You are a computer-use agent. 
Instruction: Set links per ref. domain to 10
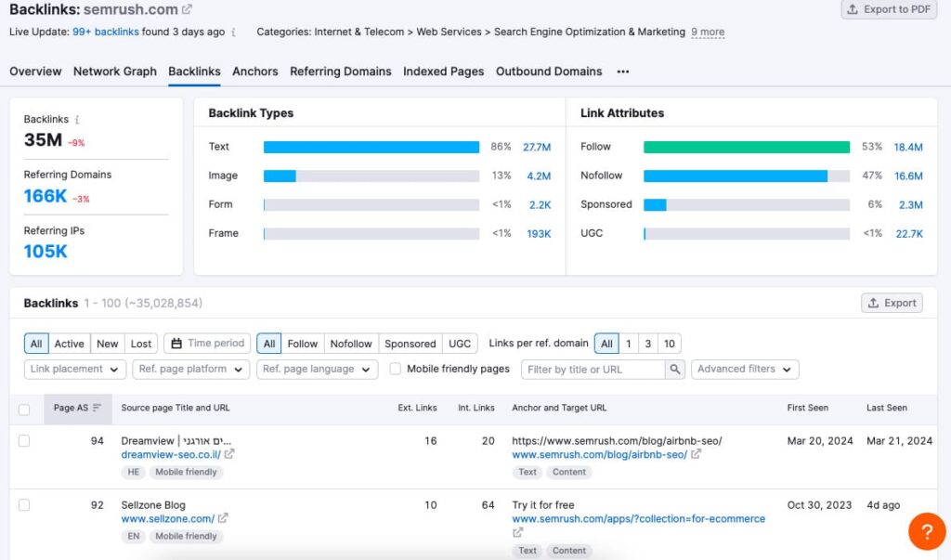(669, 344)
